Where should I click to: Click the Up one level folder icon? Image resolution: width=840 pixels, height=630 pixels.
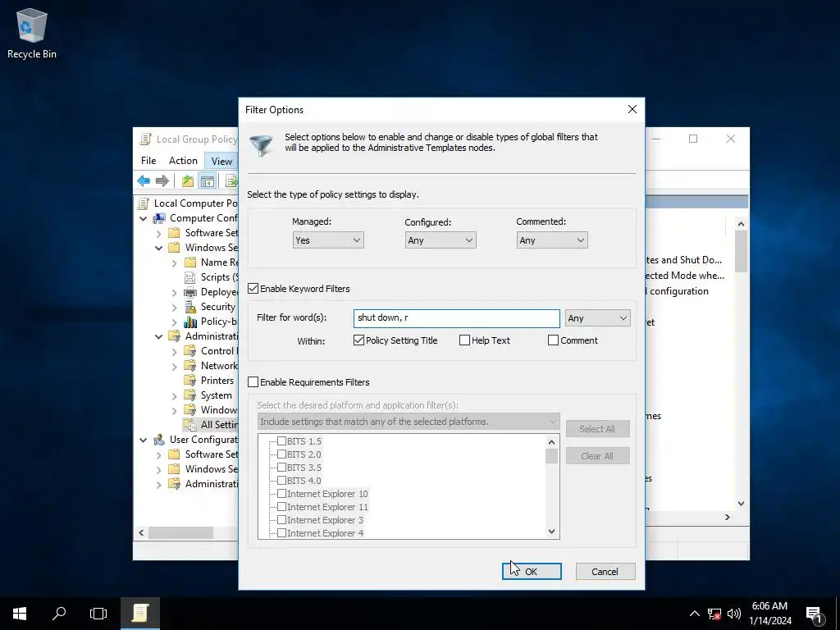187,181
